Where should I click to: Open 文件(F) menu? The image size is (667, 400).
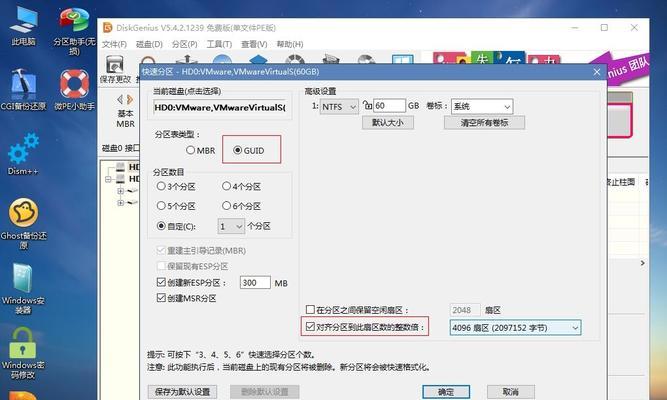pos(114,44)
